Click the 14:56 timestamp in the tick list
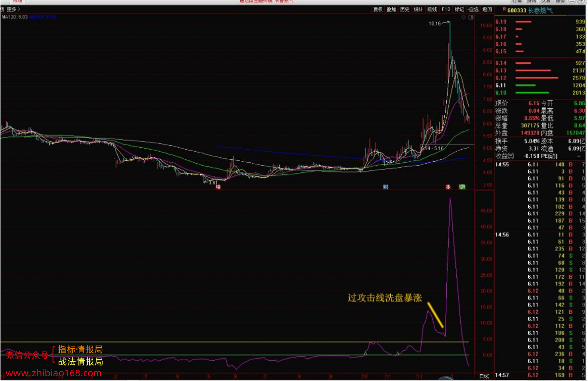The width and height of the screenshot is (588, 381). tap(502, 235)
